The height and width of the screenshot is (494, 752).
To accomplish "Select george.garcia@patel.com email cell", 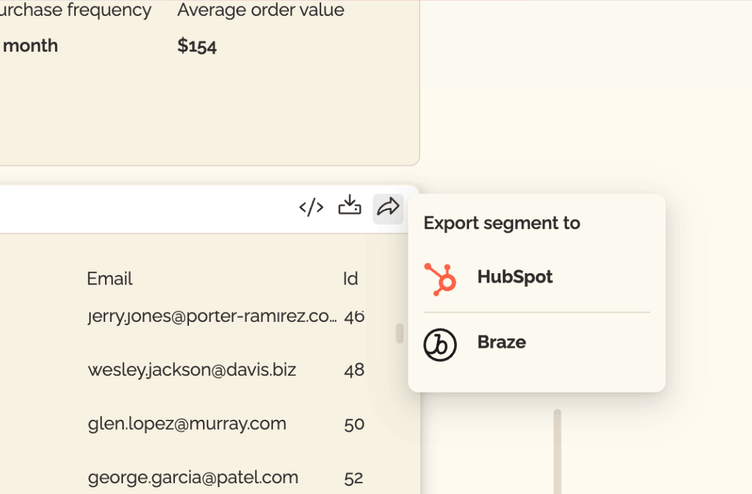I will (x=193, y=478).
